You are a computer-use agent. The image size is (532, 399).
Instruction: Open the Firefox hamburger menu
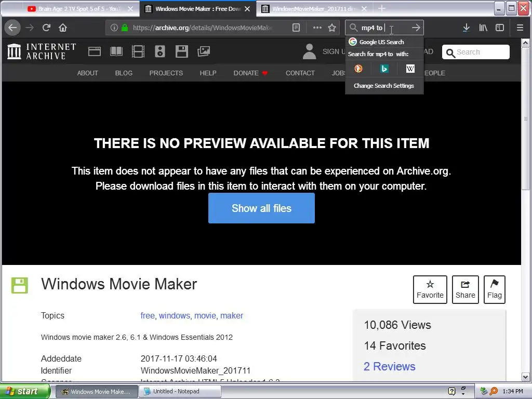click(520, 28)
